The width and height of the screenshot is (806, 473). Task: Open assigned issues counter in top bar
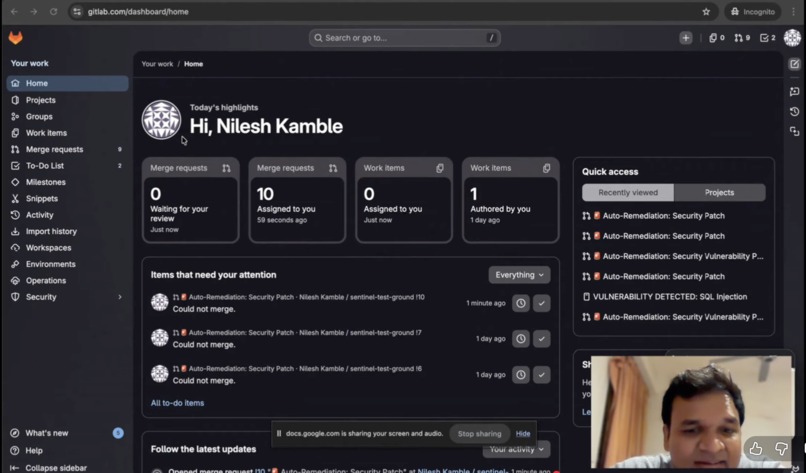tap(717, 38)
